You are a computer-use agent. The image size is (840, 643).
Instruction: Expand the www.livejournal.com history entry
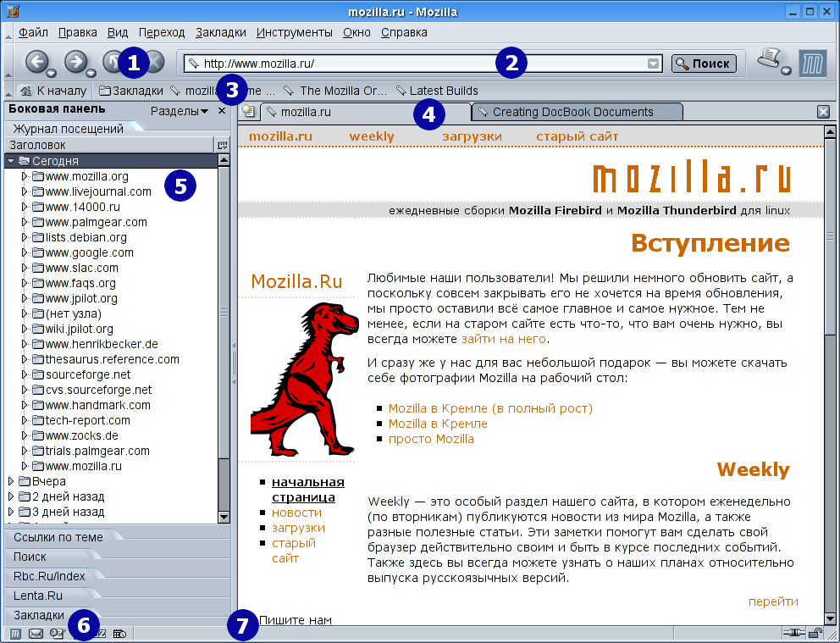click(x=24, y=191)
